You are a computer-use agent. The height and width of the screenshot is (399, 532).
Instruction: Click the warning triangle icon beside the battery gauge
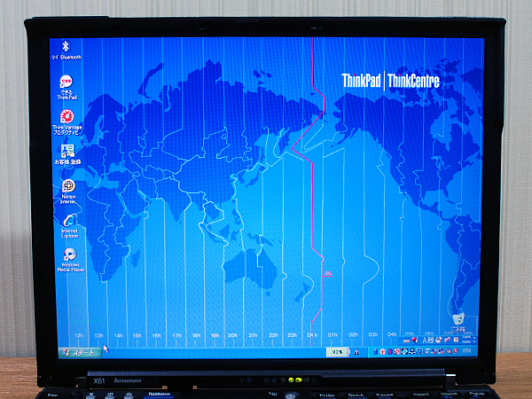click(356, 352)
